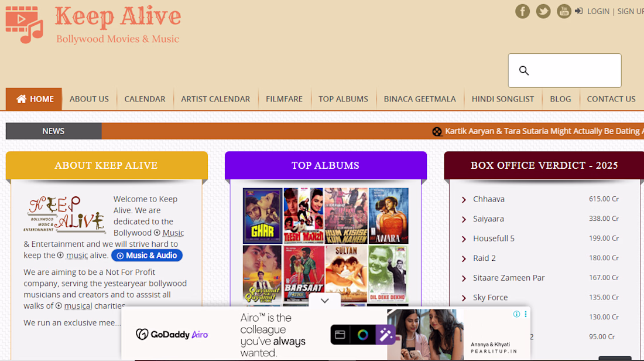644x361 pixels.
Task: Open the Qayamat Se Qayamat Tak cover
Action: click(262, 274)
